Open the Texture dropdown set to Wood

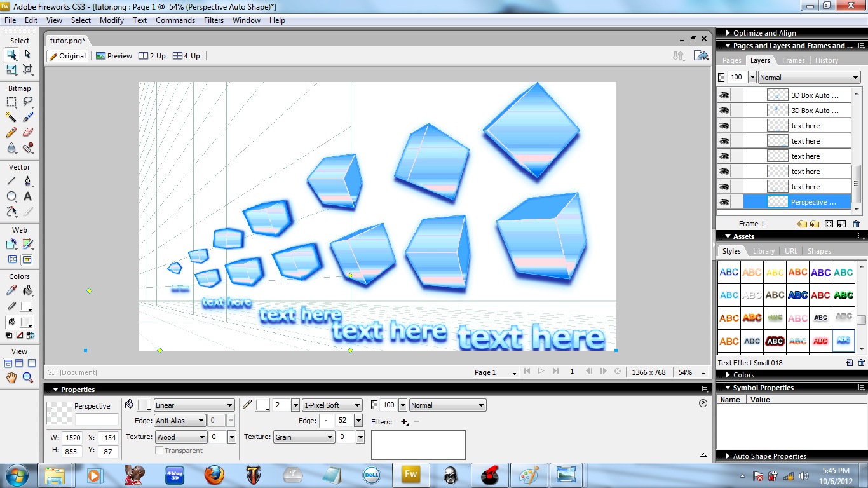pos(180,437)
